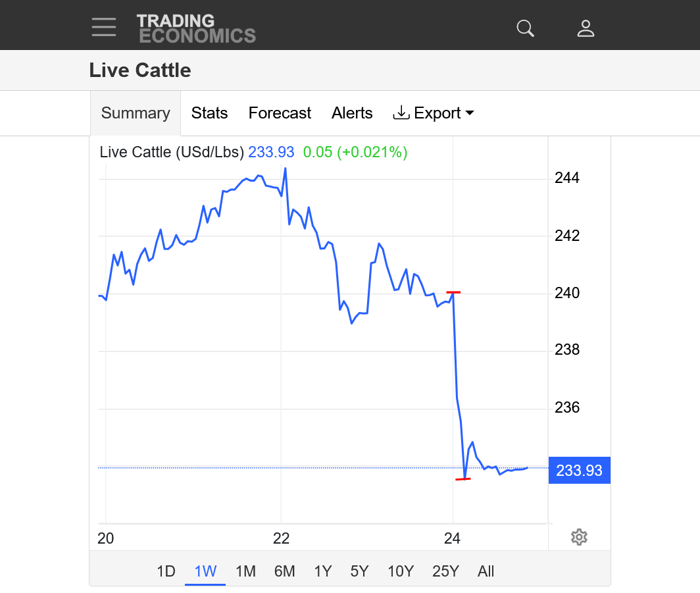
Task: Click the search magnifier icon
Action: tap(525, 28)
